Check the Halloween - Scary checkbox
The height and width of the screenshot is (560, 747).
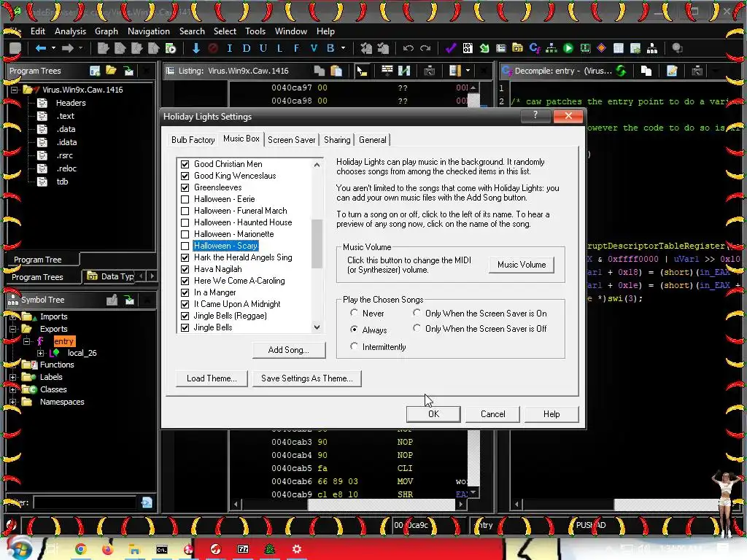click(185, 246)
